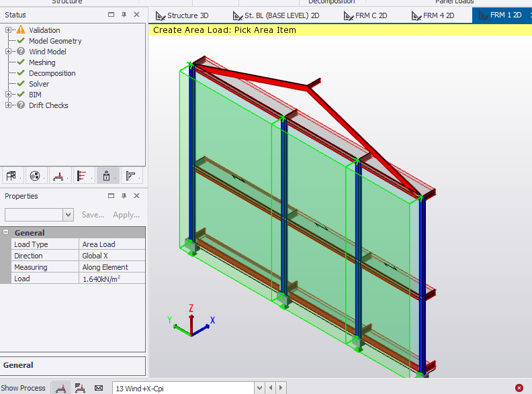Click the Save... button in Properties
Image resolution: width=532 pixels, height=394 pixels.
pyautogui.click(x=93, y=215)
